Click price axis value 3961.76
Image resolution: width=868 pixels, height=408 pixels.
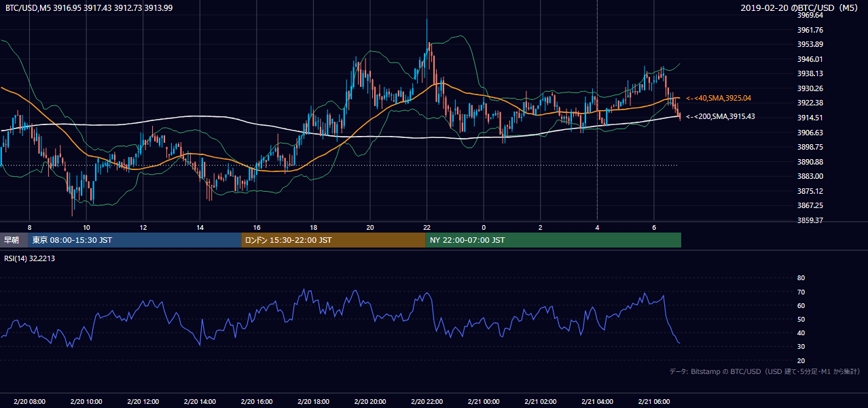(x=810, y=30)
